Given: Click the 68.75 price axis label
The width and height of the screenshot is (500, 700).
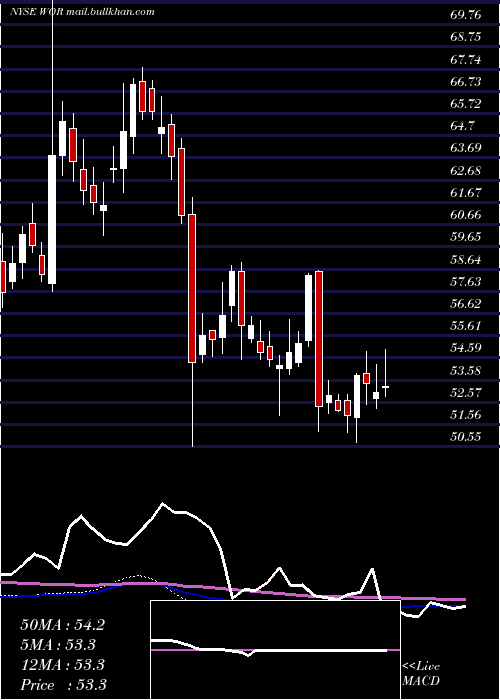Looking at the screenshot, I should 466,37.
